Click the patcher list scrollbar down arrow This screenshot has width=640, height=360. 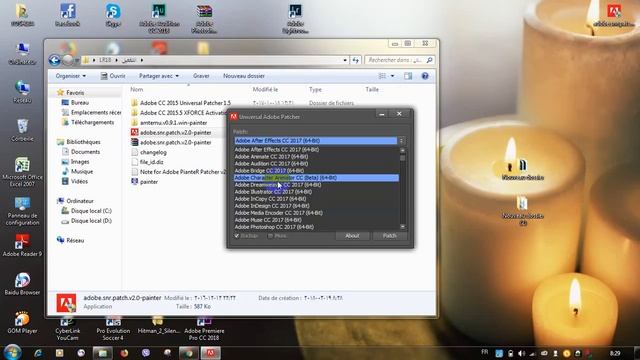point(402,227)
